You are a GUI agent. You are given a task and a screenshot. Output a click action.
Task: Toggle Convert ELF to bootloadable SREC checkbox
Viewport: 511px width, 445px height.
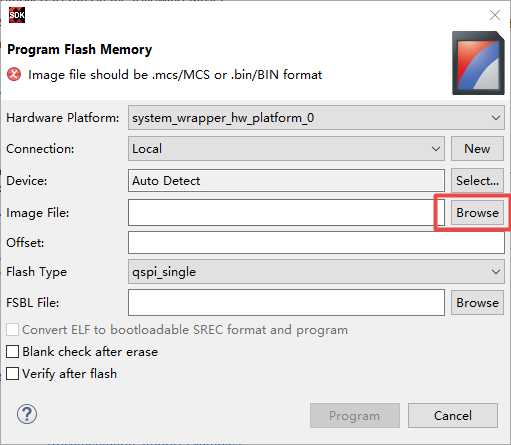pyautogui.click(x=12, y=330)
